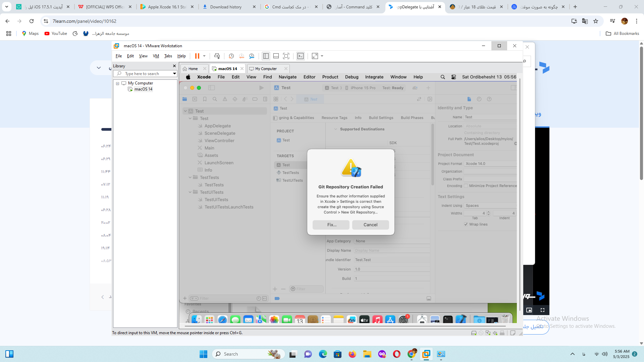This screenshot has width=644, height=362.
Task: Open the Xcode debug navigator spray icon
Action: pyautogui.click(x=245, y=99)
